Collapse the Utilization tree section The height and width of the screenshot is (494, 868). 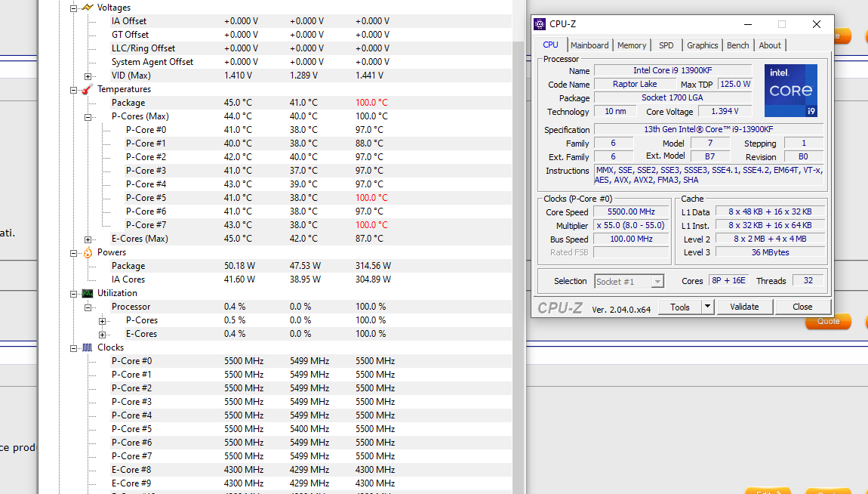(x=74, y=294)
